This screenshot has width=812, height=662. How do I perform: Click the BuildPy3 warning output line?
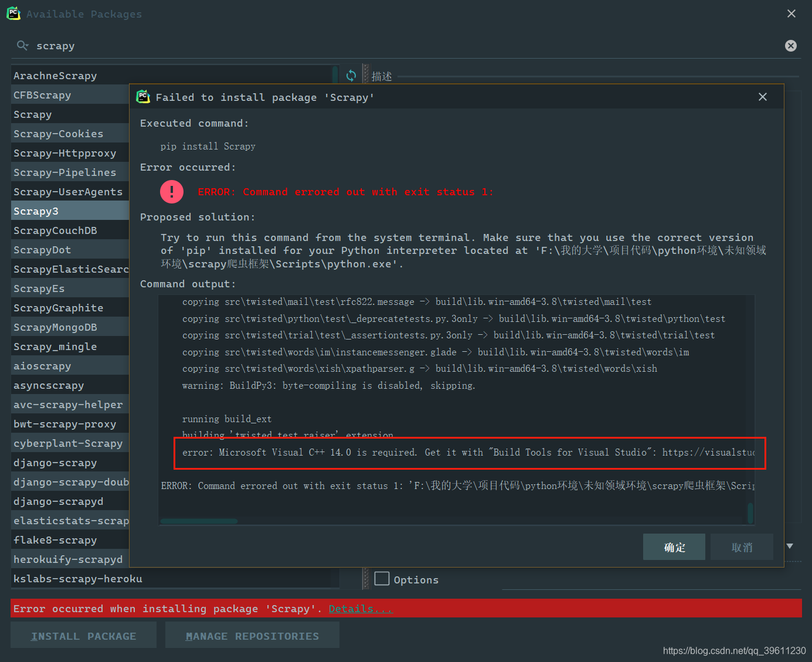329,385
